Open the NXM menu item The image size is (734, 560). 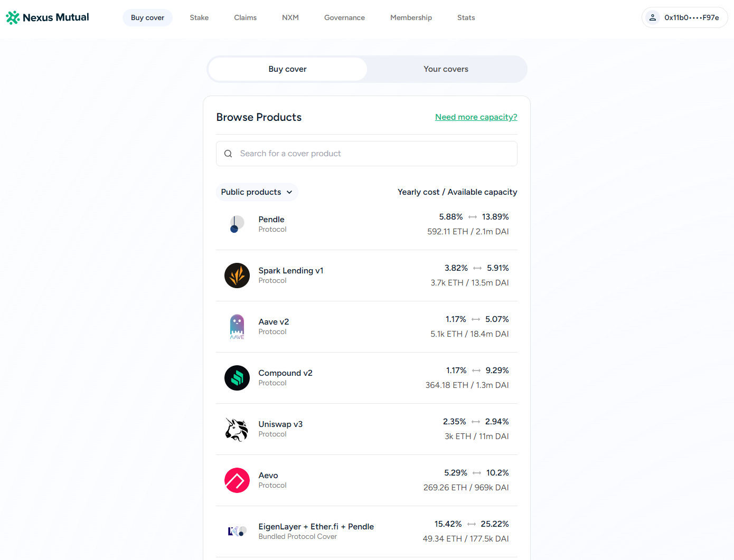(290, 17)
